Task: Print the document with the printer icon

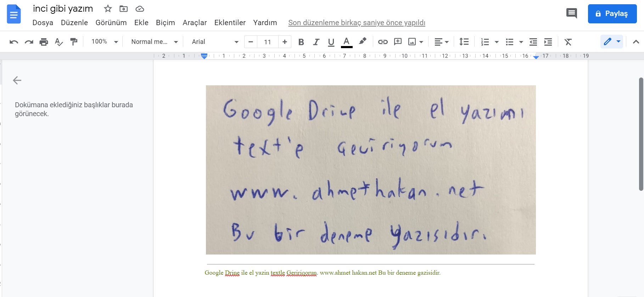Action: coord(44,42)
